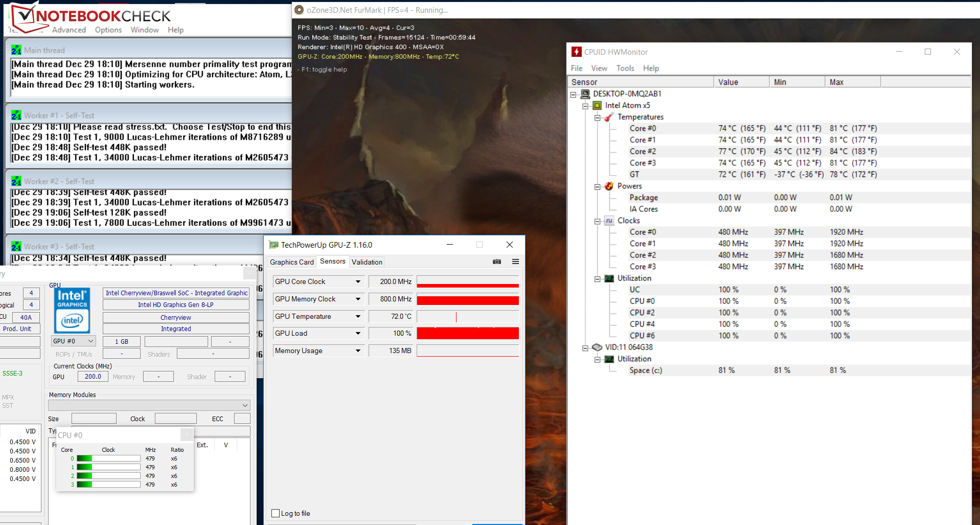
Task: Open the GPU Load sensor dropdown
Action: pos(358,333)
